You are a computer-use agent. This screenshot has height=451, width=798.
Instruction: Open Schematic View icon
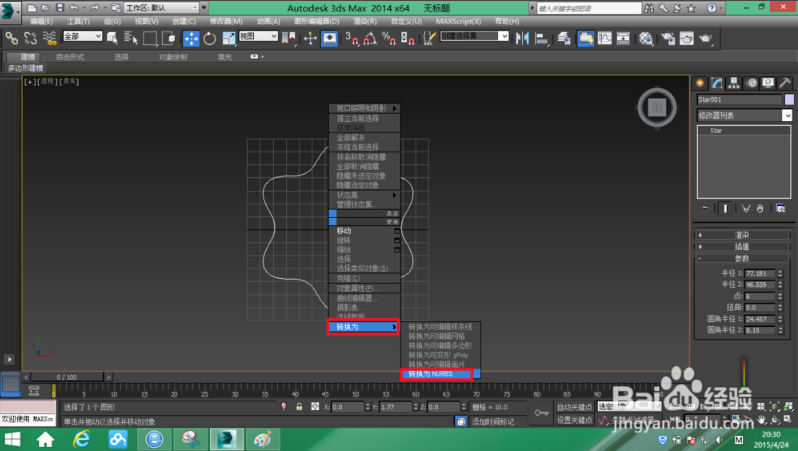623,38
